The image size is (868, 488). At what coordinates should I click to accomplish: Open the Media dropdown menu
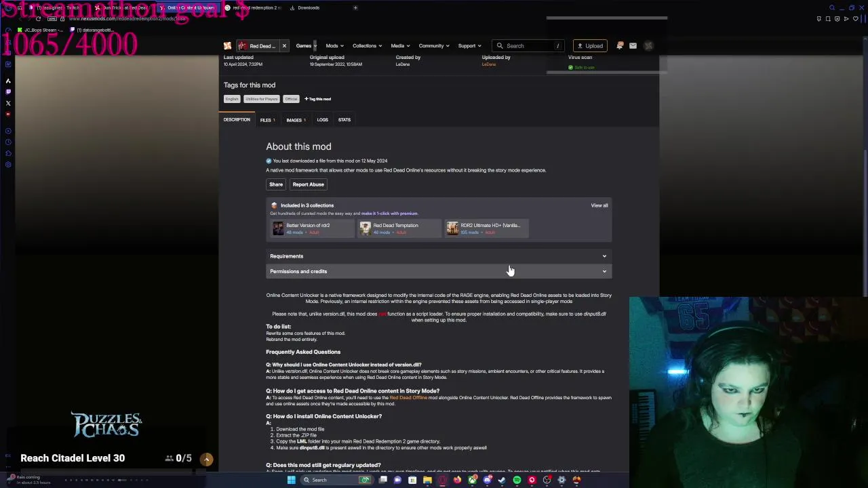(x=400, y=46)
